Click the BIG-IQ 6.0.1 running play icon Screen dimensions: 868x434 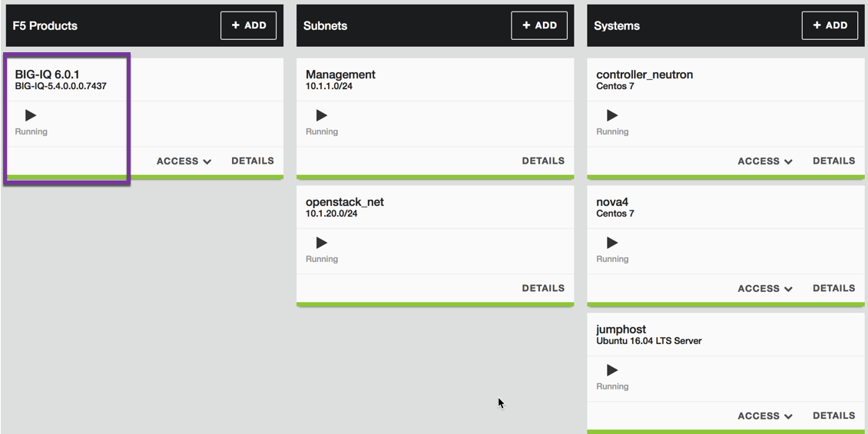coord(31,115)
